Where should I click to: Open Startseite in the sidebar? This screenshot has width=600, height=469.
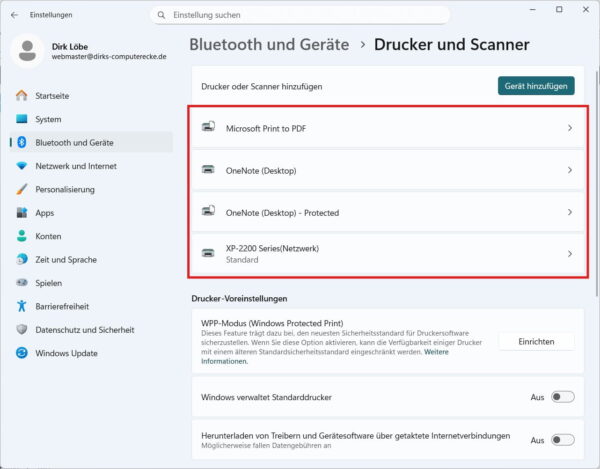[x=91, y=96]
